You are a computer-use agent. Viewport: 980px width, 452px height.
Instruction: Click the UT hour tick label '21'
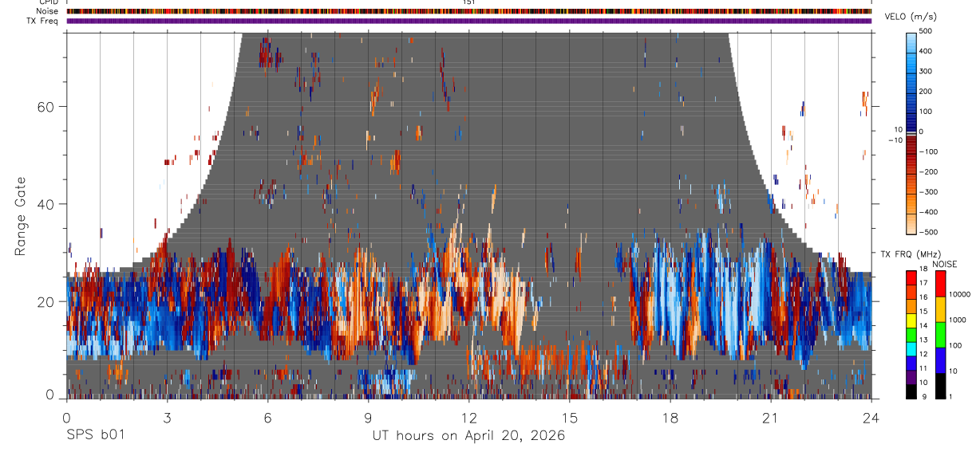click(x=770, y=418)
